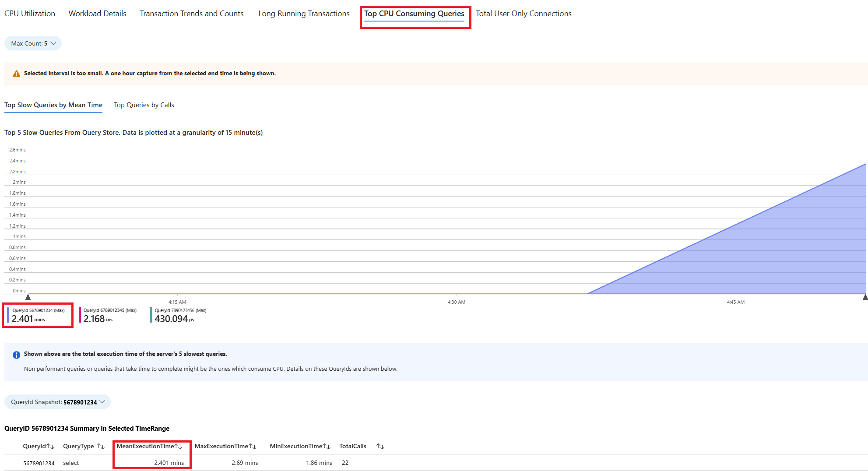Viewport: 868px width, 471px height.
Task: Expand the QueryId Snapshot dropdown
Action: [x=57, y=402]
